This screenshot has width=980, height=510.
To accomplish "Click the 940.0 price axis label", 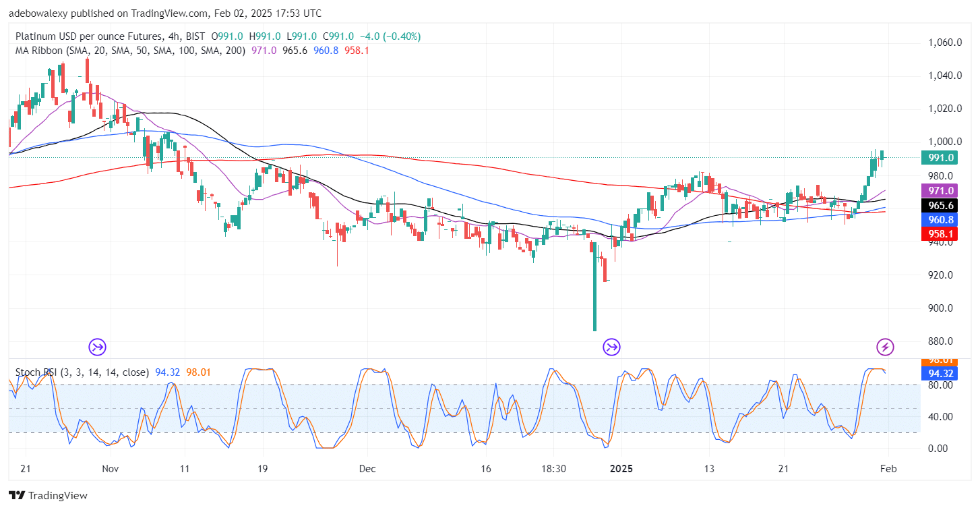I will (941, 242).
